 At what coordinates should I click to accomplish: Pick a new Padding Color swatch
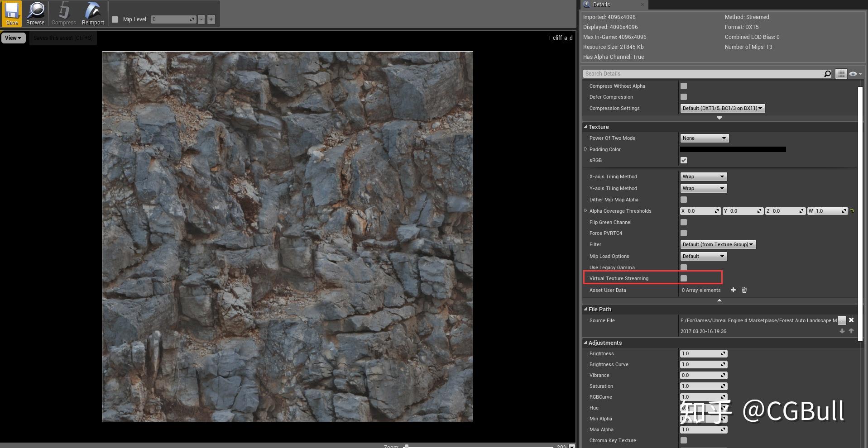point(732,149)
